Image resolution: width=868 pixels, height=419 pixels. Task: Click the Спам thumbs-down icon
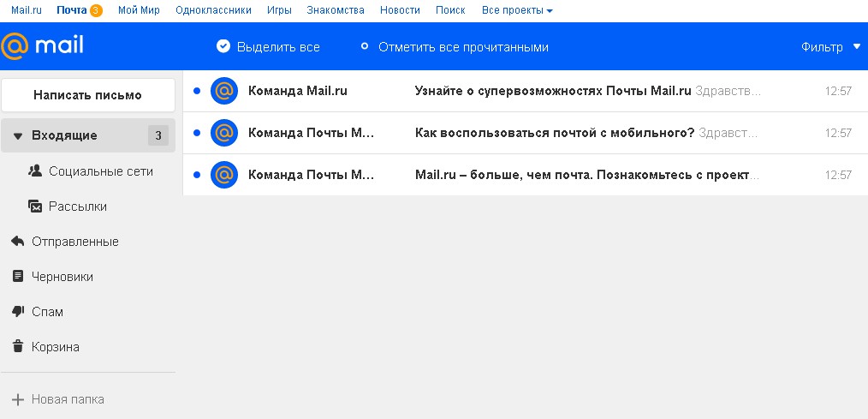[18, 312]
